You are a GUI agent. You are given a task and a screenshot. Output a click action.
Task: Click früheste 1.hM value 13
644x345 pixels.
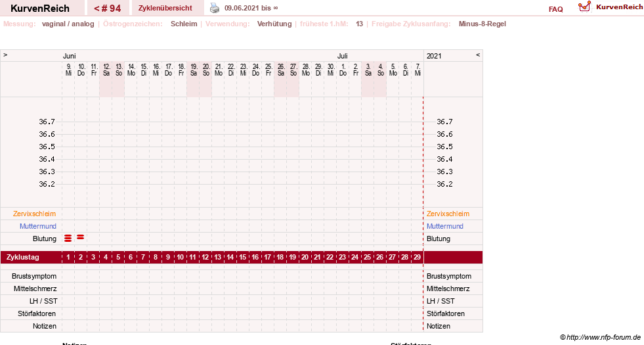pyautogui.click(x=359, y=24)
